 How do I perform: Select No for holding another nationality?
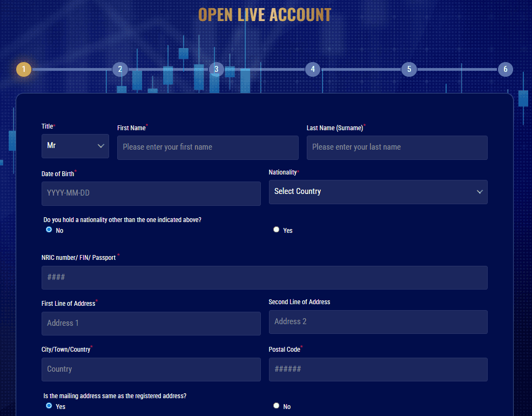pyautogui.click(x=49, y=230)
